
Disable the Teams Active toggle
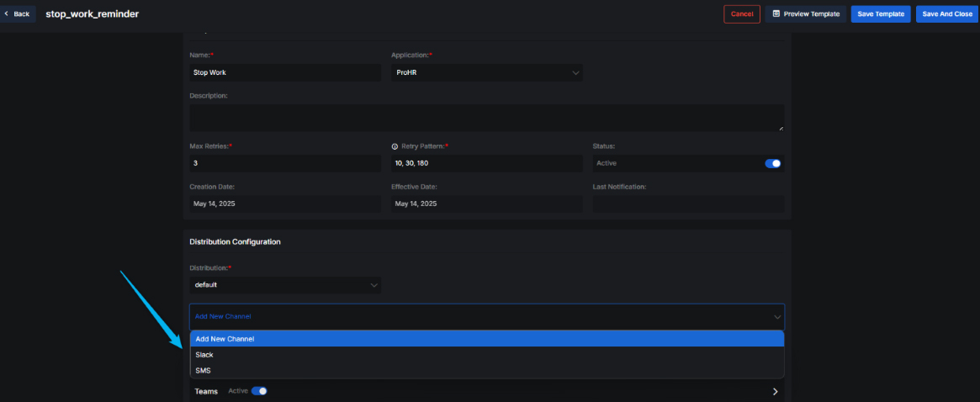(259, 391)
